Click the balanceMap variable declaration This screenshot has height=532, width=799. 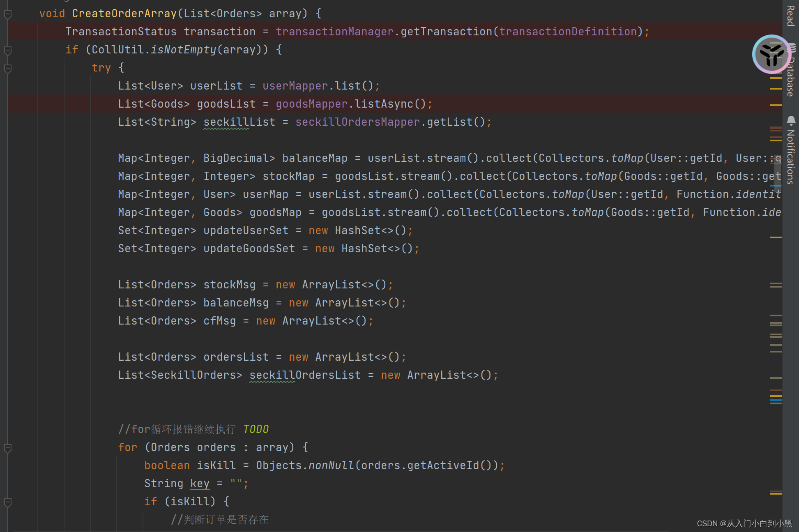315,158
